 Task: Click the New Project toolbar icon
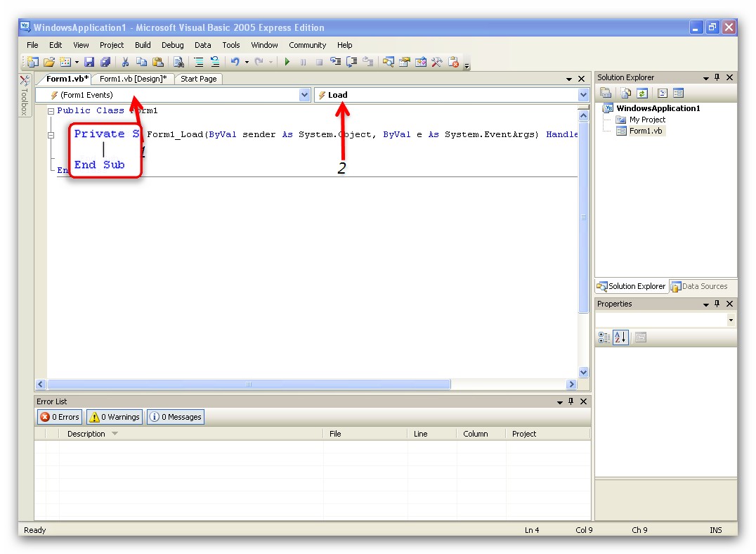(33, 62)
